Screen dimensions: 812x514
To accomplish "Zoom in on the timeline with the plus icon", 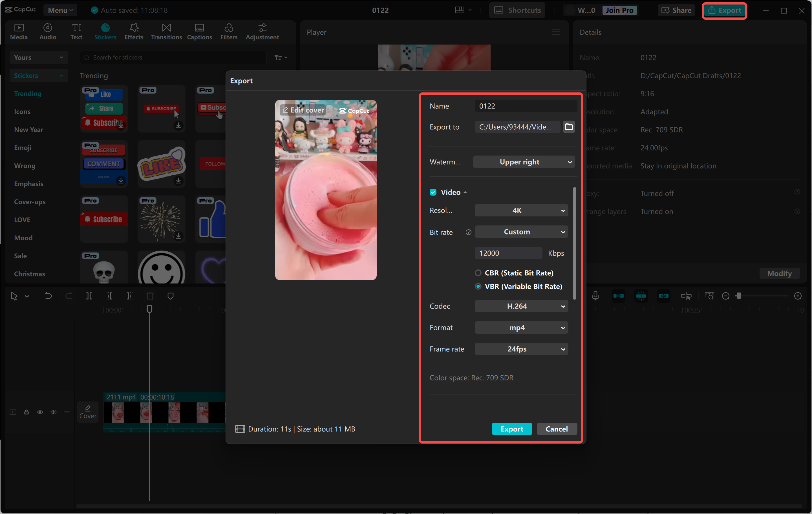I will (x=798, y=296).
